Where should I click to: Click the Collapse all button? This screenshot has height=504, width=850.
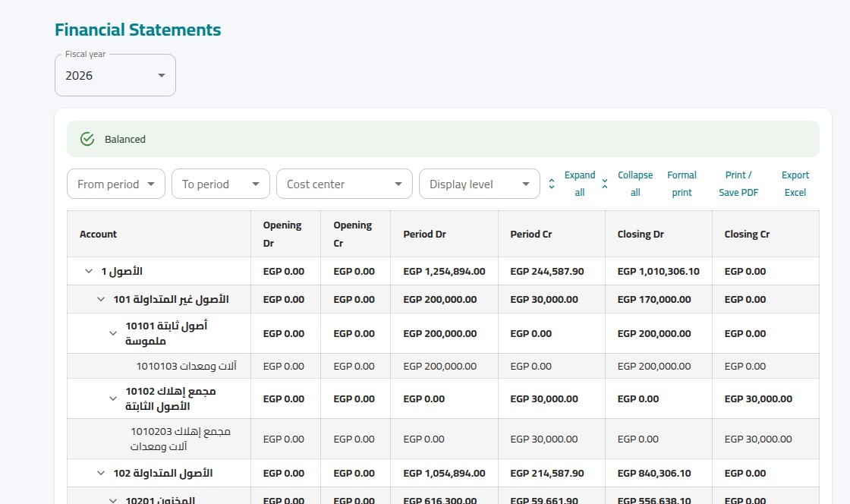[628, 184]
